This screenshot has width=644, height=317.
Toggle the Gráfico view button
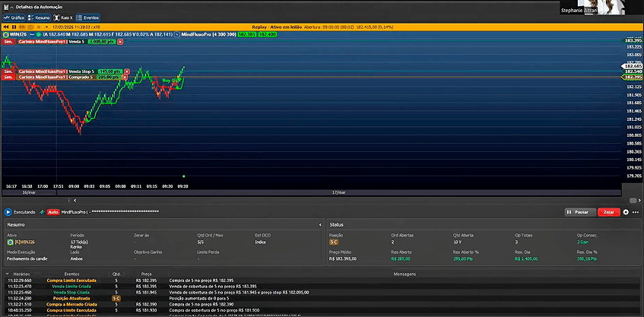point(14,17)
